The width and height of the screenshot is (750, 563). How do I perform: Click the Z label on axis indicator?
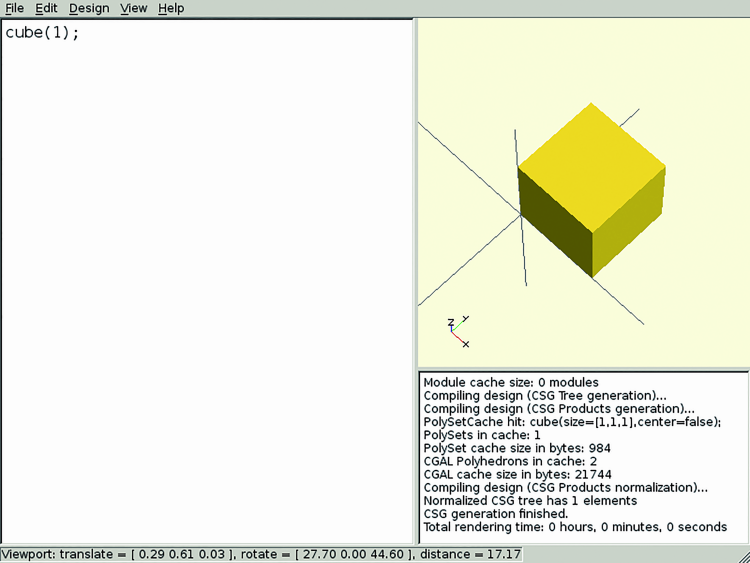click(x=451, y=323)
